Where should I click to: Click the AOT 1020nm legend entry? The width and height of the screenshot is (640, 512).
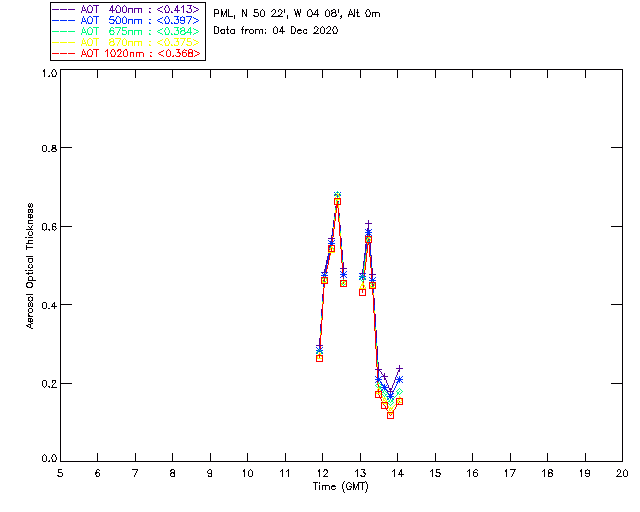click(127, 53)
